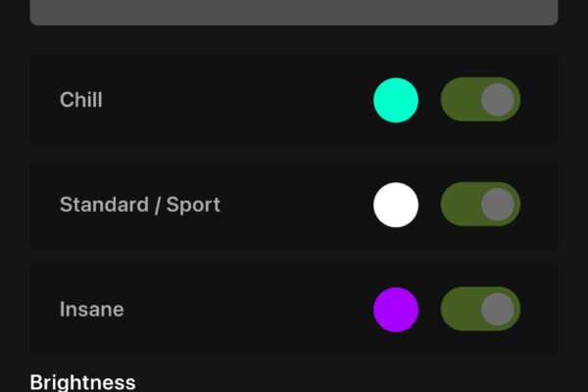Screen dimensions: 588x392
Task: Disable the Standard / Sport switch
Action: (x=480, y=205)
